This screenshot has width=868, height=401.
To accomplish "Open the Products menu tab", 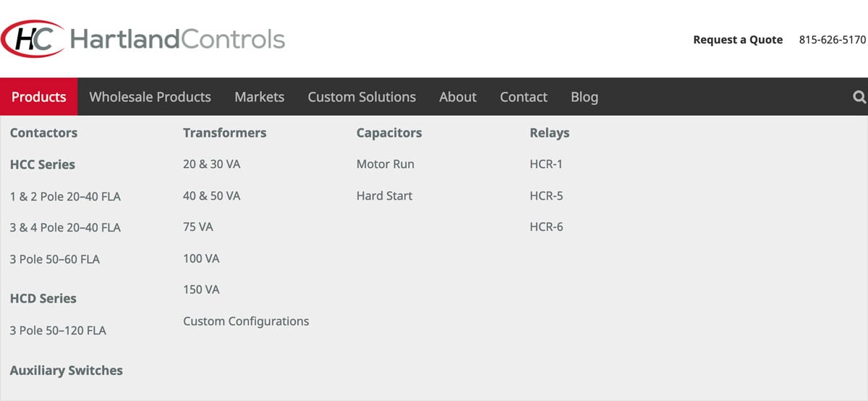I will click(38, 97).
